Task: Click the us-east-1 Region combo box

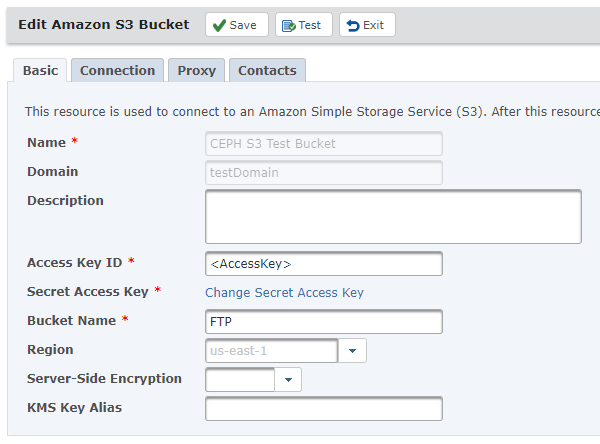Action: pos(272,351)
